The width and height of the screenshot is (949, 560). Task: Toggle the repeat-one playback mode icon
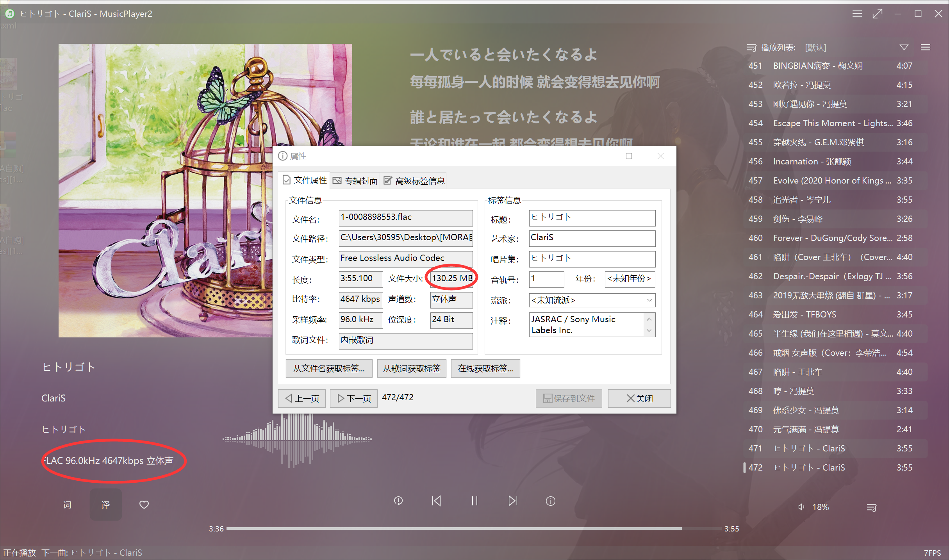398,501
